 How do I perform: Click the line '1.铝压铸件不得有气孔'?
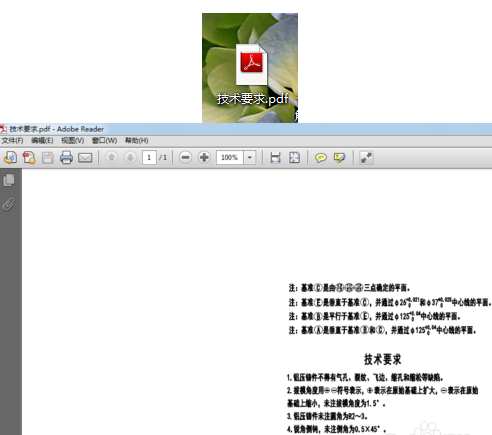pos(365,377)
